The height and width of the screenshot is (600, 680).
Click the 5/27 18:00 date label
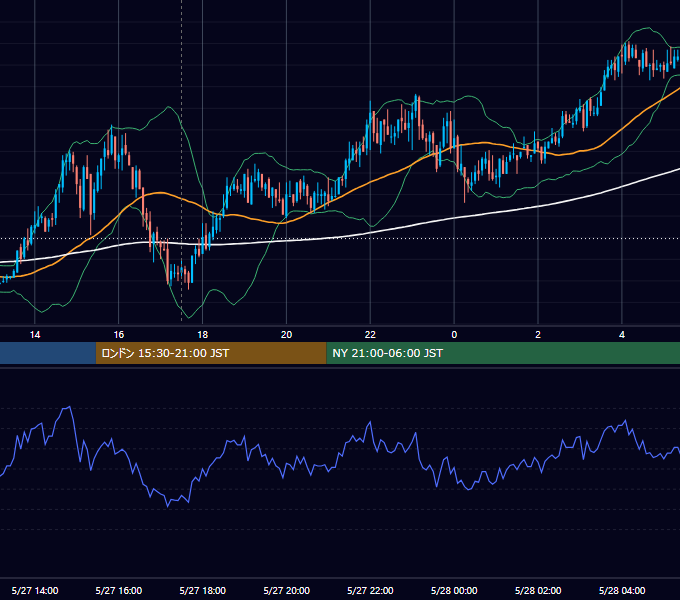tap(203, 590)
